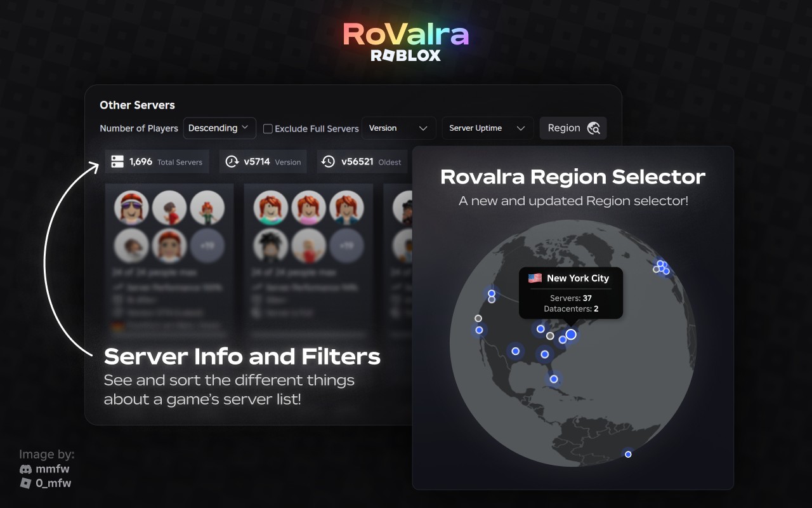Screen dimensions: 812x508
Task: Click the "Other Servers" heading
Action: (137, 105)
